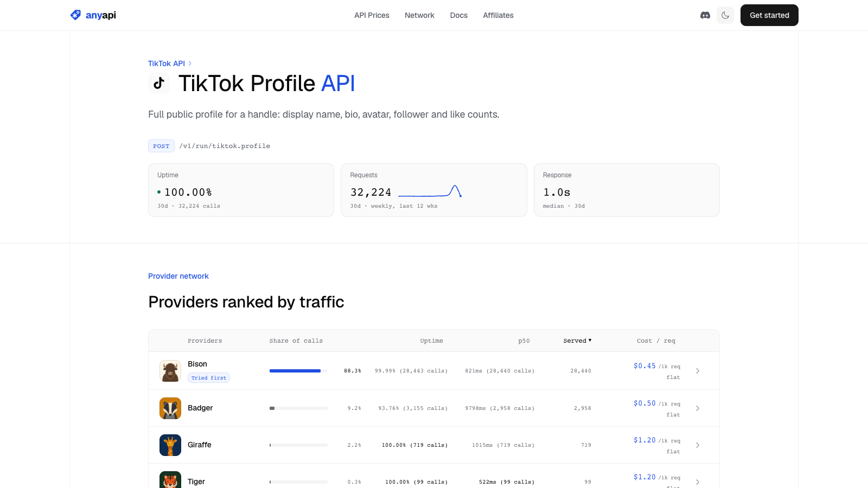Expand the Giraffe row chevron
Screen dimensions: 868x488
[x=698, y=445]
